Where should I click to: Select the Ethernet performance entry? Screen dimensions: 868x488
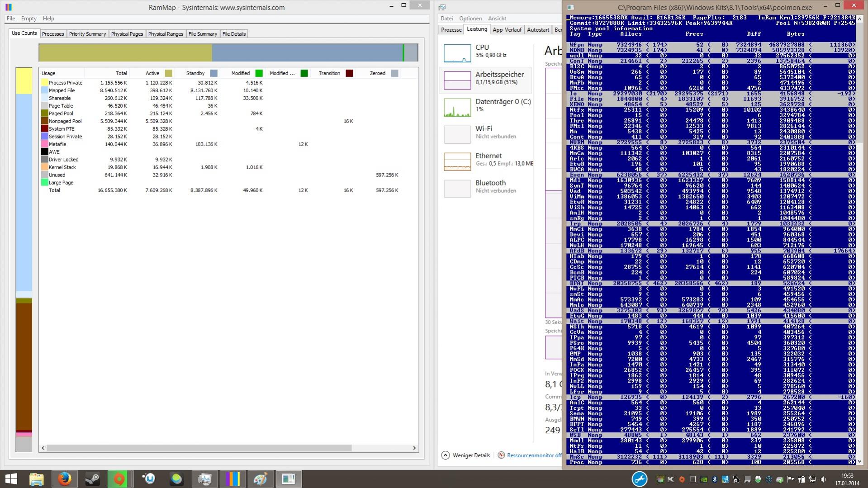[x=485, y=161]
